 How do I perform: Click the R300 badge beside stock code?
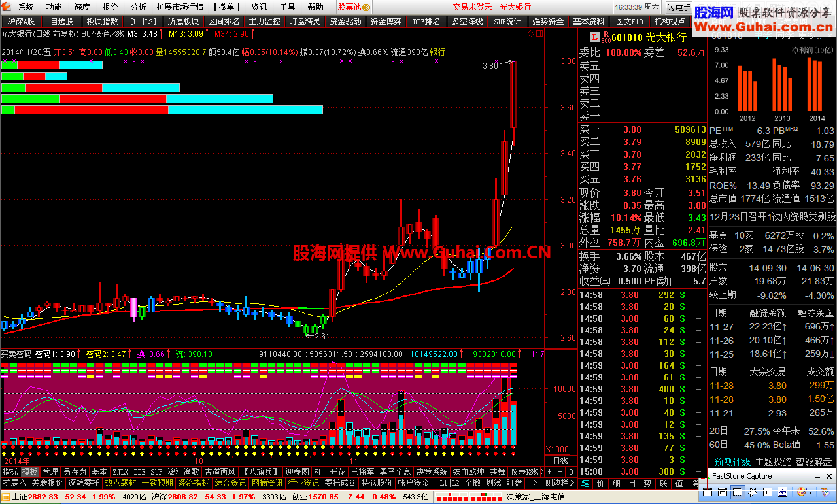pos(606,37)
